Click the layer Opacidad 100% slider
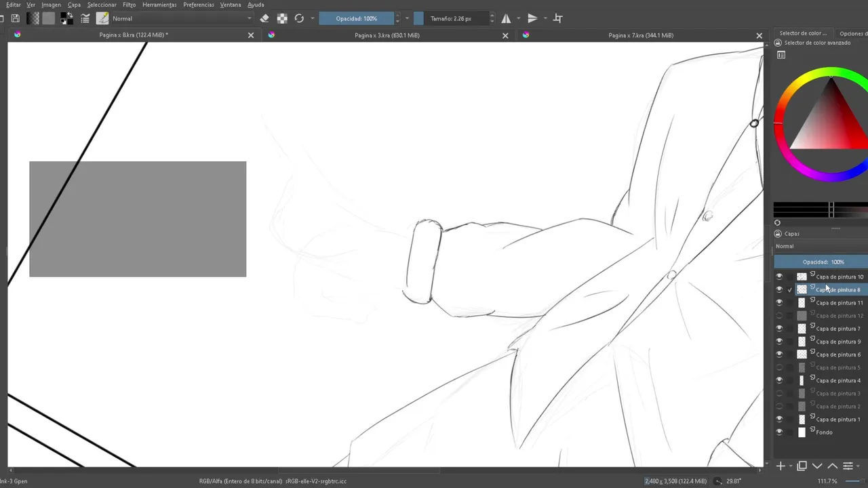 pos(821,262)
